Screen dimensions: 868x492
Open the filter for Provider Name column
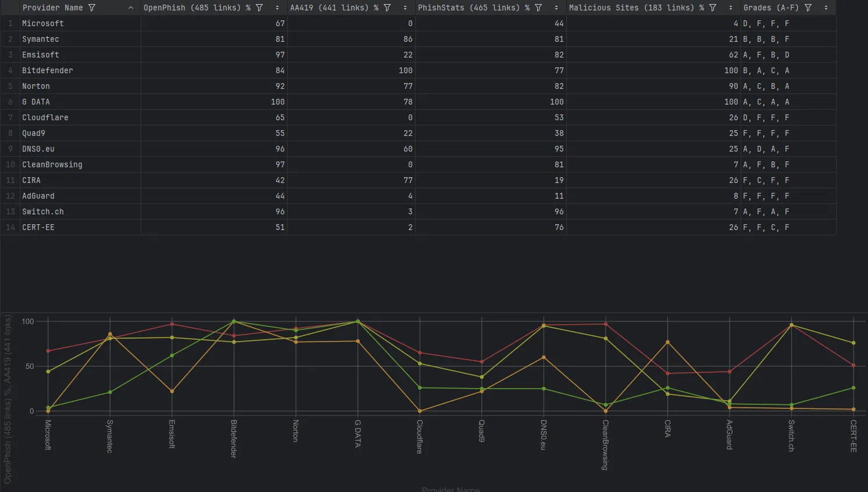[x=92, y=8]
